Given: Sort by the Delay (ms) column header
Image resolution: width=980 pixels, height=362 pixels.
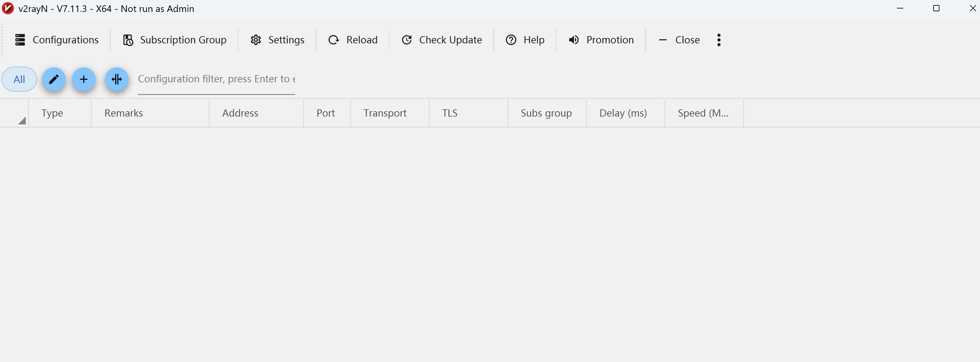Looking at the screenshot, I should (623, 113).
